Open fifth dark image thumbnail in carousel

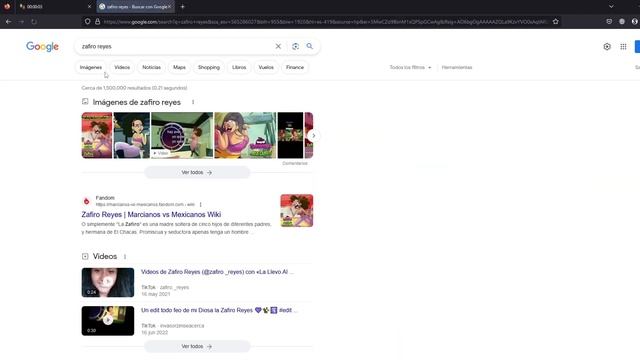(291, 135)
